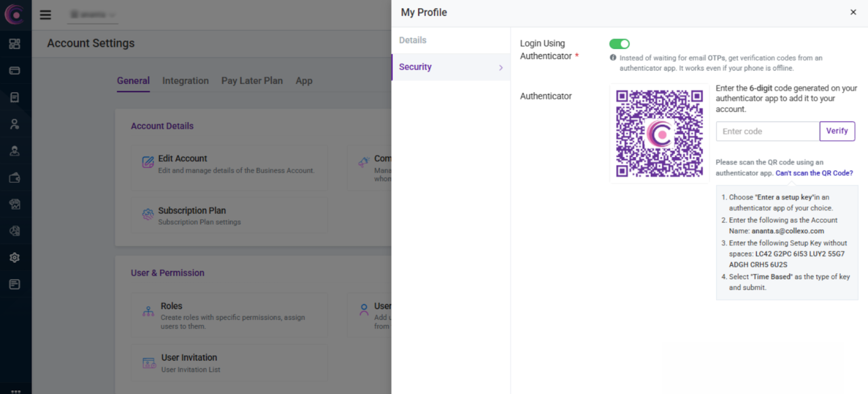The width and height of the screenshot is (868, 394).
Task: Open the account switcher dropdown in header
Action: pos(93,15)
